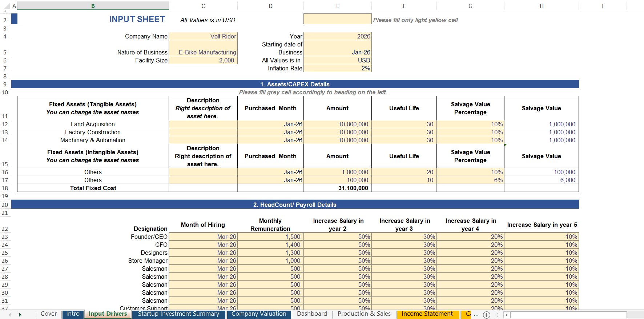Click the new sheet plus icon
This screenshot has height=319, width=644.
point(487,315)
